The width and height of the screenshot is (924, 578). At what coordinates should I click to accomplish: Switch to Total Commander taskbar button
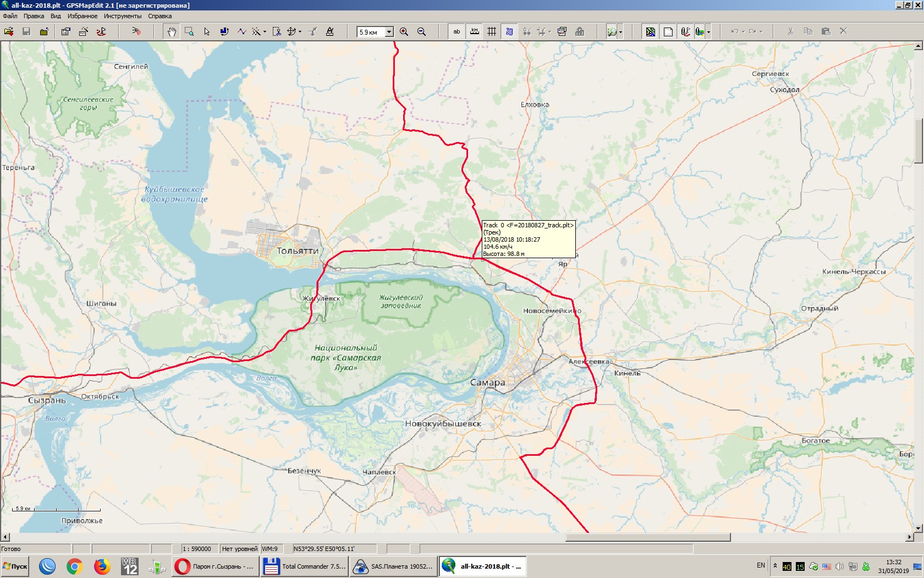[x=306, y=566]
